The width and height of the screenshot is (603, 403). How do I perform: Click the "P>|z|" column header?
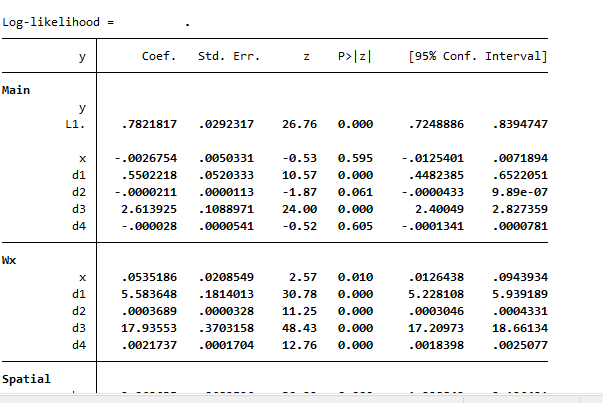[x=355, y=56]
